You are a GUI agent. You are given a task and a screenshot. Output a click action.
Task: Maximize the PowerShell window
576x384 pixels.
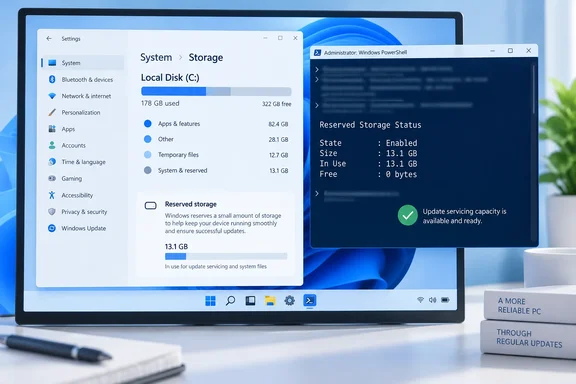point(510,51)
